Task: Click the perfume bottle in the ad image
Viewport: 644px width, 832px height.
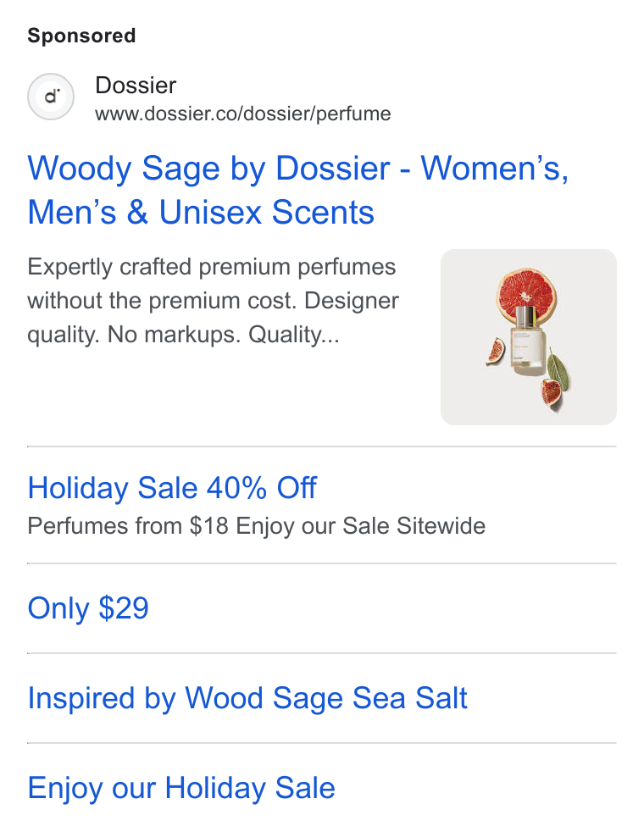Action: pyautogui.click(x=527, y=341)
